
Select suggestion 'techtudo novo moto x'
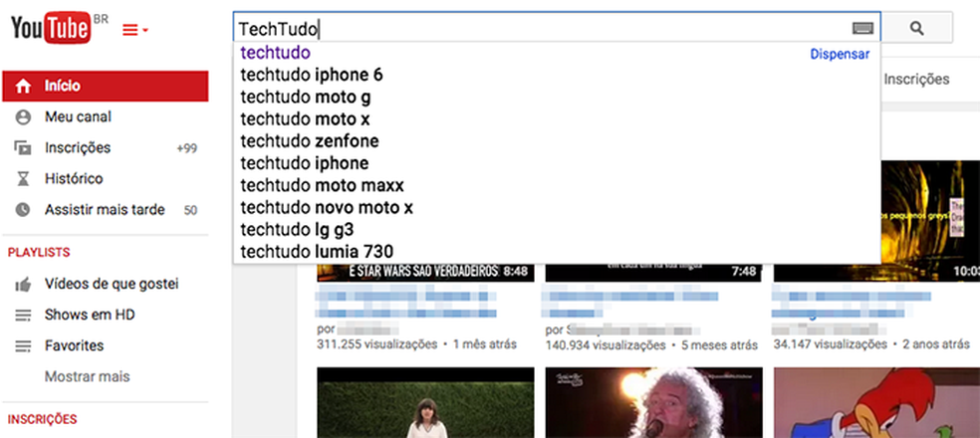(x=327, y=207)
